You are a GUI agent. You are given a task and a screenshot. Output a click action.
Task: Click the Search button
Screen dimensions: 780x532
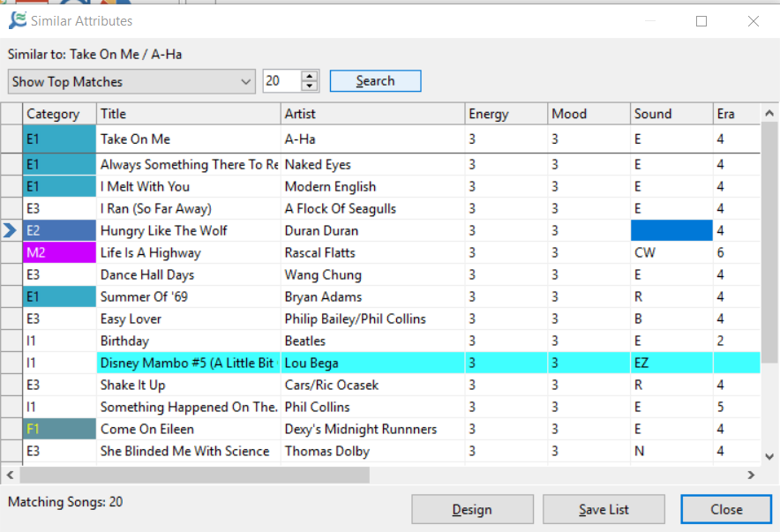coord(376,81)
